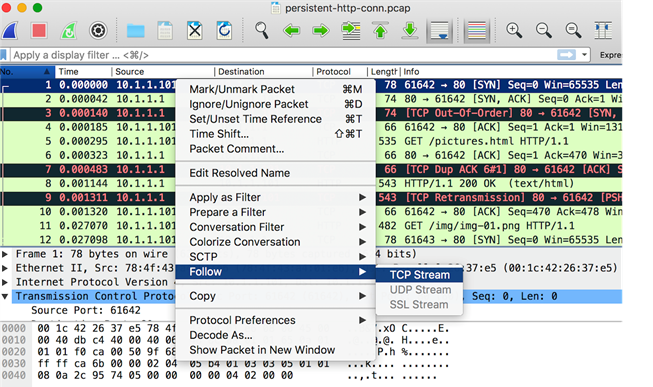Sort by the Destination column header
This screenshot has height=387, width=653.
click(x=264, y=72)
